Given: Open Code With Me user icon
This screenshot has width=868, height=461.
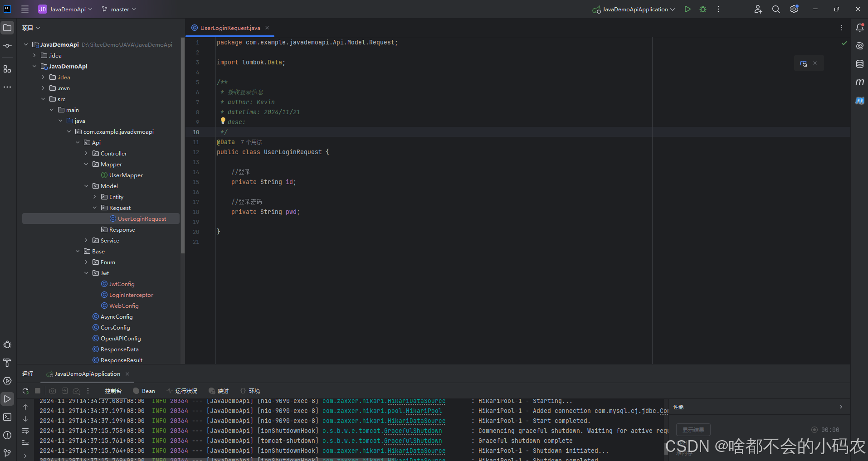Looking at the screenshot, I should pyautogui.click(x=758, y=9).
